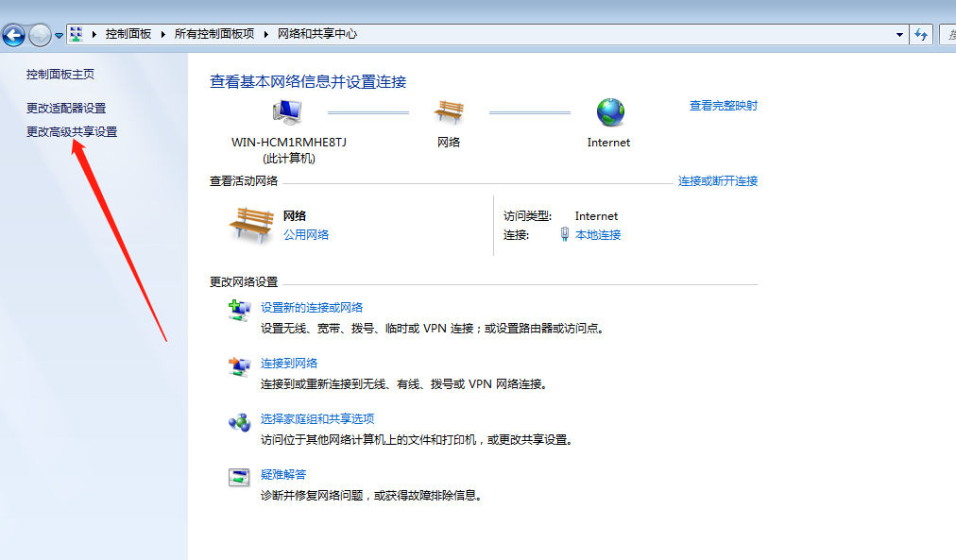Open the address bar history dropdown arrow
The height and width of the screenshot is (560, 956).
point(900,34)
